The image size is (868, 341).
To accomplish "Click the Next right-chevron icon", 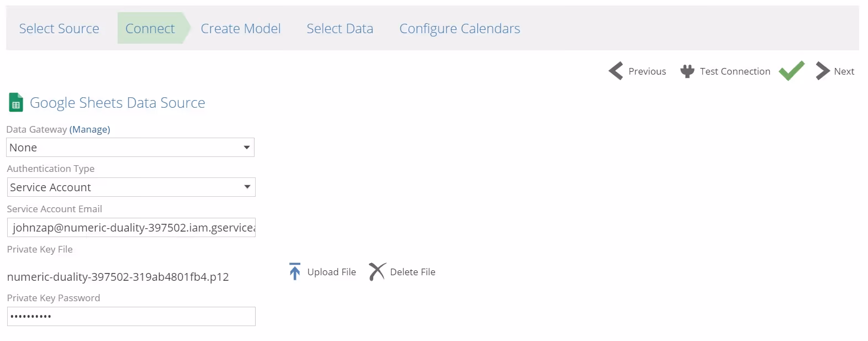I will point(822,71).
